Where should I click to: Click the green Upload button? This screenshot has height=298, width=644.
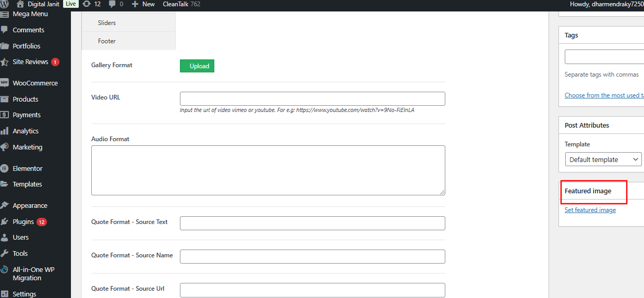point(197,66)
